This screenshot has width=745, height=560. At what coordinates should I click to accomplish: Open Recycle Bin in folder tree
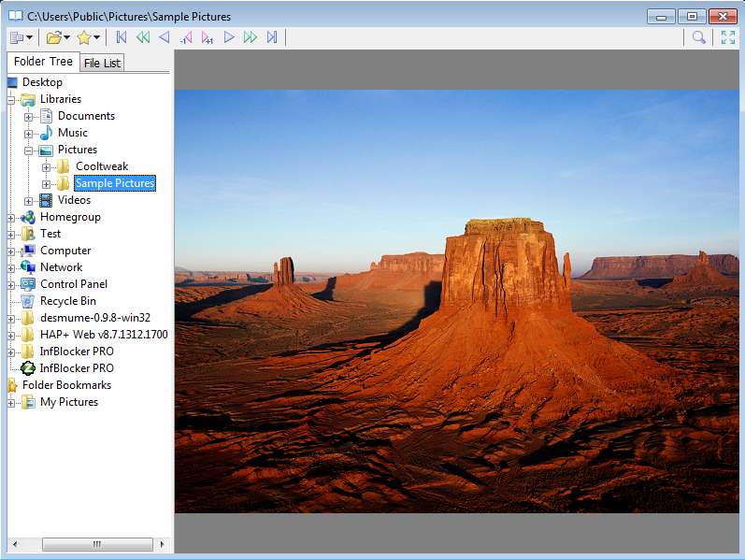pos(67,301)
